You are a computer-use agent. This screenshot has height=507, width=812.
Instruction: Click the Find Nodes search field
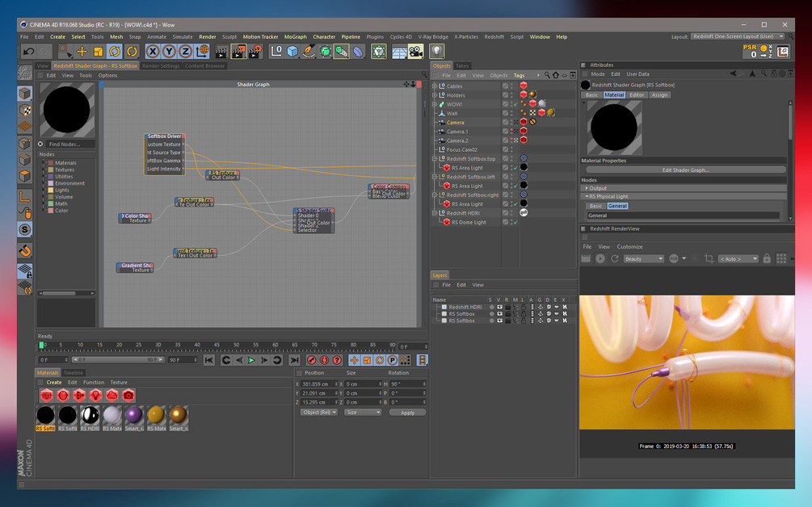[x=71, y=145]
